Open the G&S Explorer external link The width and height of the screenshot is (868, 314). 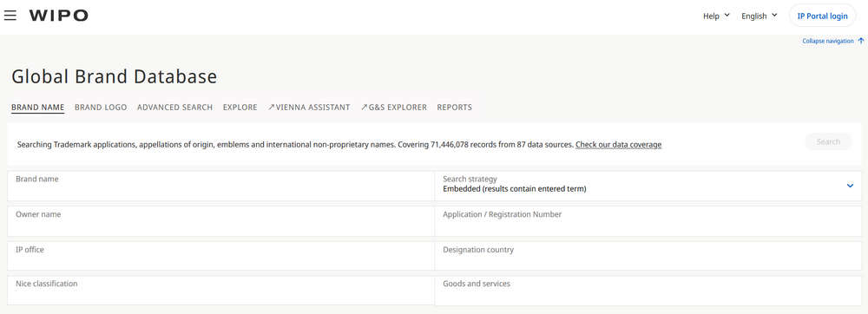click(393, 108)
